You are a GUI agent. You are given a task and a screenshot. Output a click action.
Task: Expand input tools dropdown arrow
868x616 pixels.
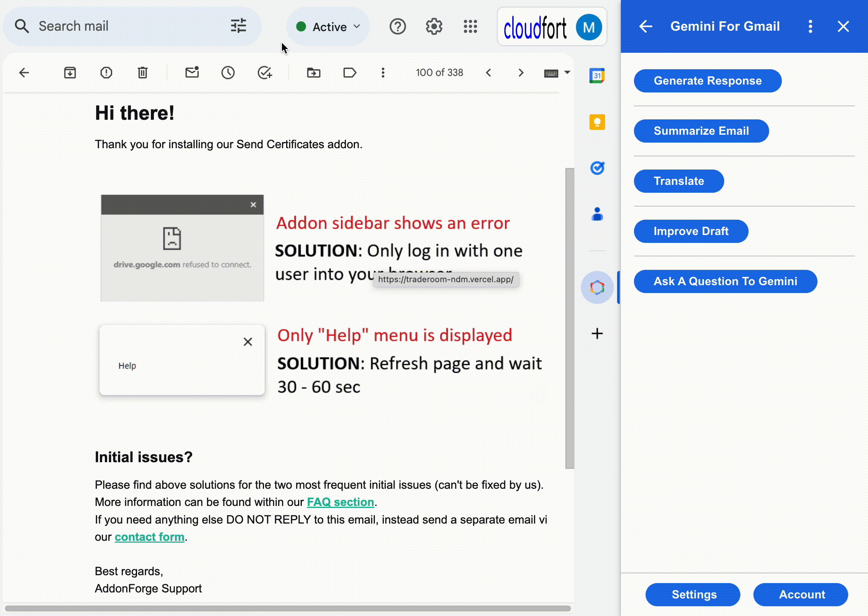point(567,73)
